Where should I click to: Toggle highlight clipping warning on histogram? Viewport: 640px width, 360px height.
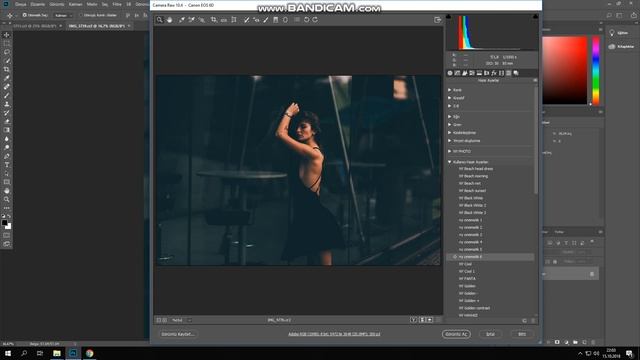click(535, 16)
